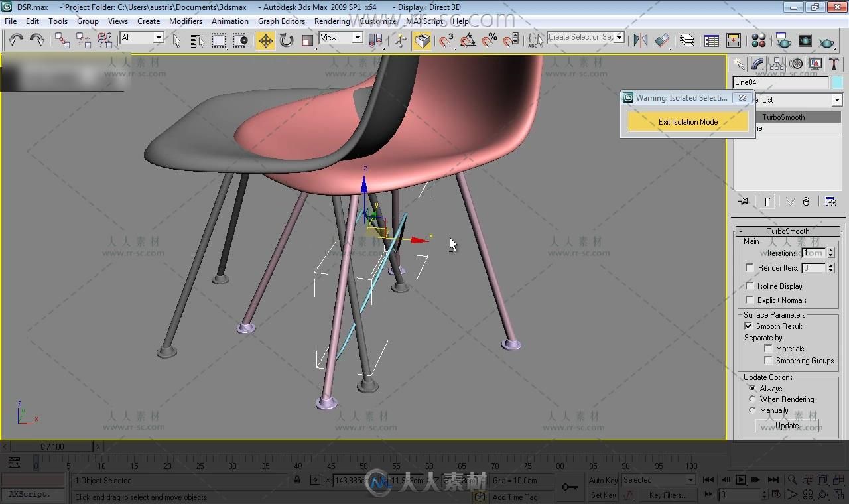This screenshot has height=504, width=849.
Task: Switch to the Utilities hammer panel tab
Action: pyautogui.click(x=834, y=64)
